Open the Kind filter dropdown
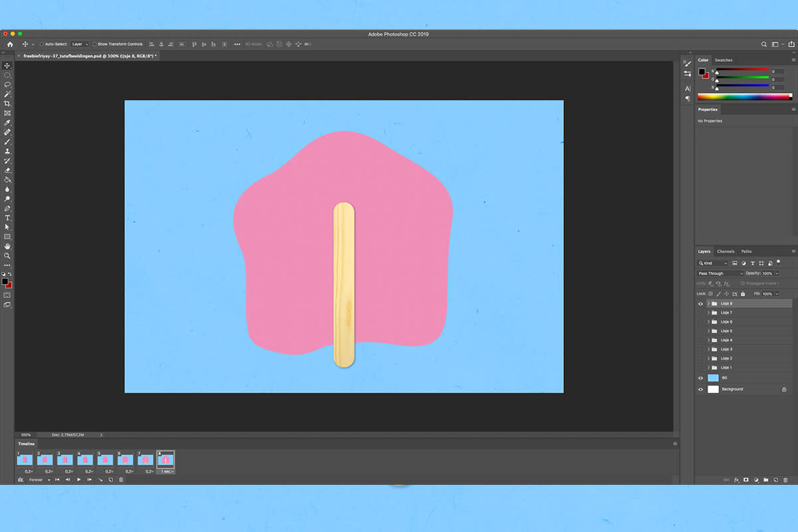 point(712,263)
